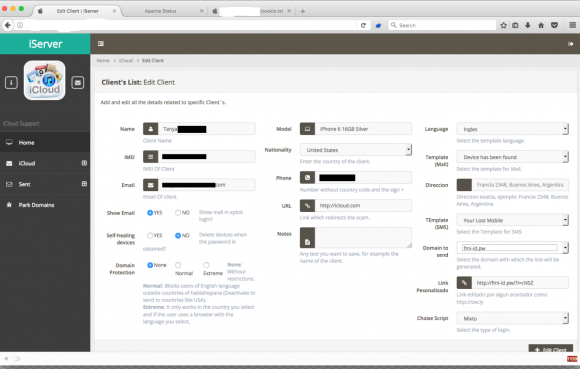Click the dark square beside Direccion field
This screenshot has width=580, height=369.
tap(464, 185)
